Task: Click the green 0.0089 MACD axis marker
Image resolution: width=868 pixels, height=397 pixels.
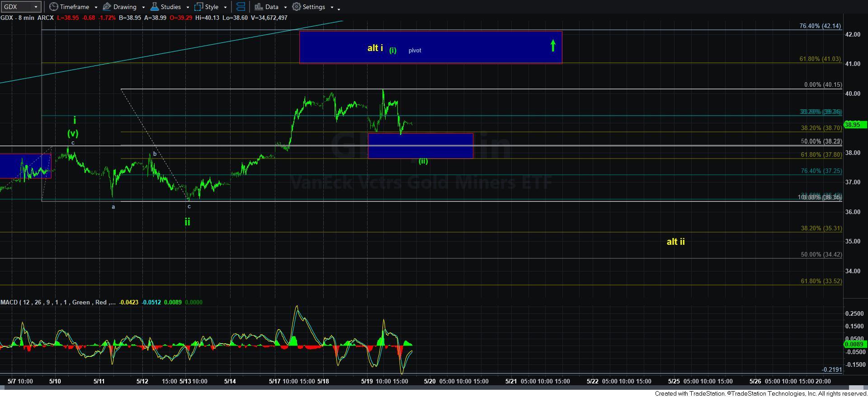Action: [x=855, y=344]
